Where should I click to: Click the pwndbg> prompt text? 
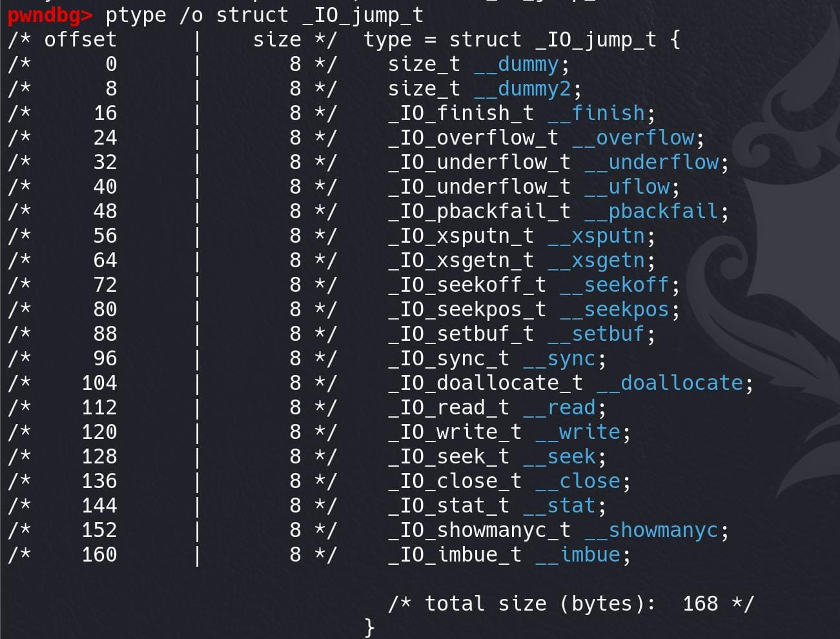click(x=50, y=14)
